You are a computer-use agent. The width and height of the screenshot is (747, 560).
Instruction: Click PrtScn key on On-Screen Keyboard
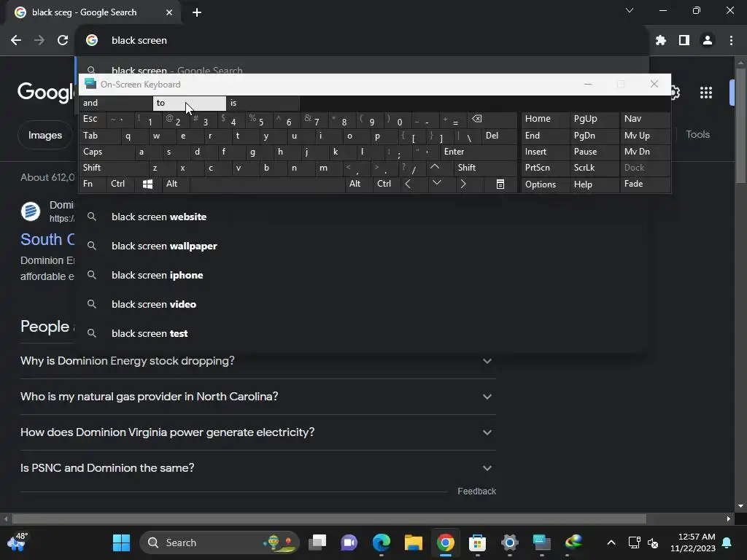tap(545, 168)
